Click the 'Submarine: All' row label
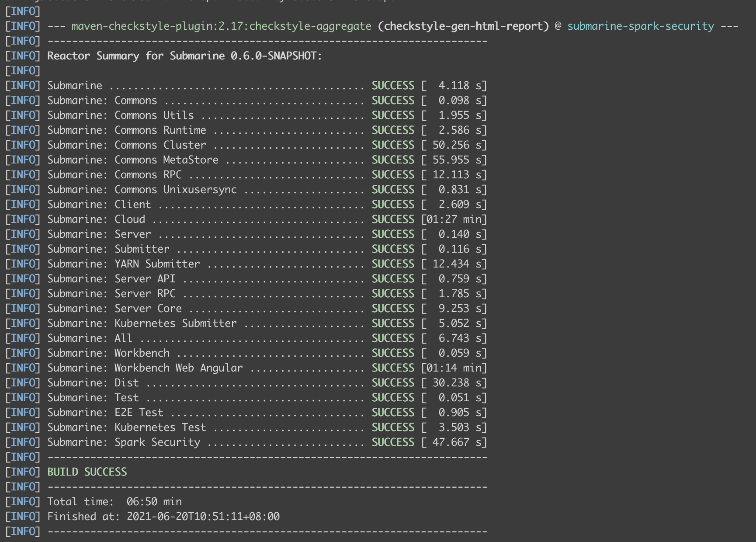The width and height of the screenshot is (756, 542). click(90, 338)
